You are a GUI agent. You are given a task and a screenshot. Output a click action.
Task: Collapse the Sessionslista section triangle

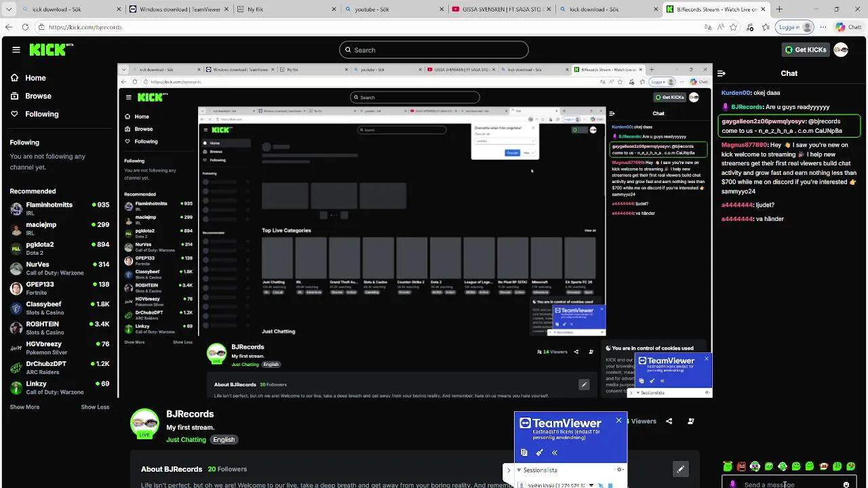[519, 470]
